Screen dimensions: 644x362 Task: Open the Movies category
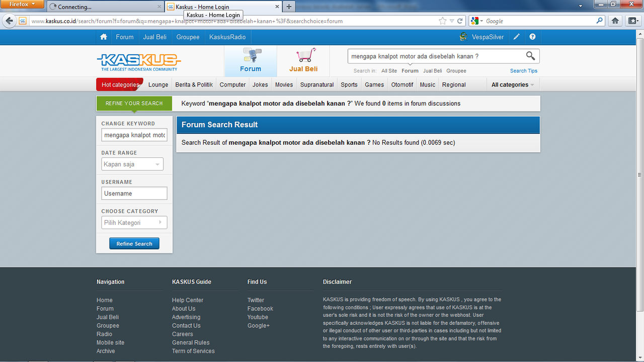[x=284, y=84]
